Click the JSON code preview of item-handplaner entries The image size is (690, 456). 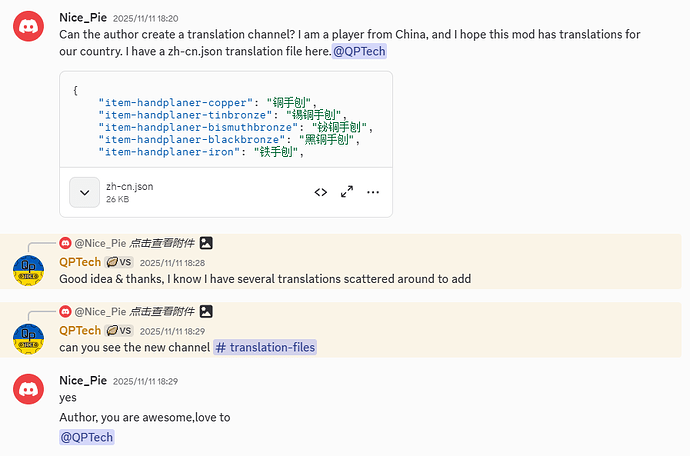(x=226, y=120)
